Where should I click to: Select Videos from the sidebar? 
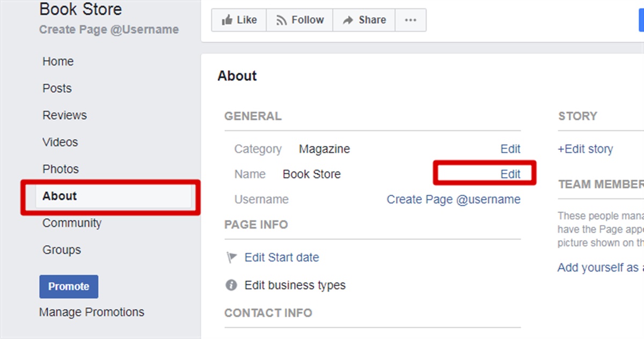[x=60, y=142]
